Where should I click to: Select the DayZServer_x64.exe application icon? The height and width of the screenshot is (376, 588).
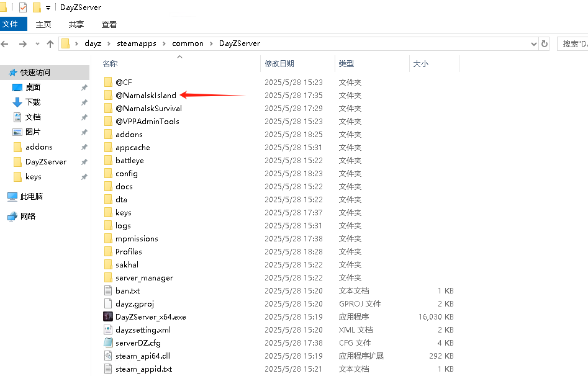pyautogui.click(x=108, y=317)
